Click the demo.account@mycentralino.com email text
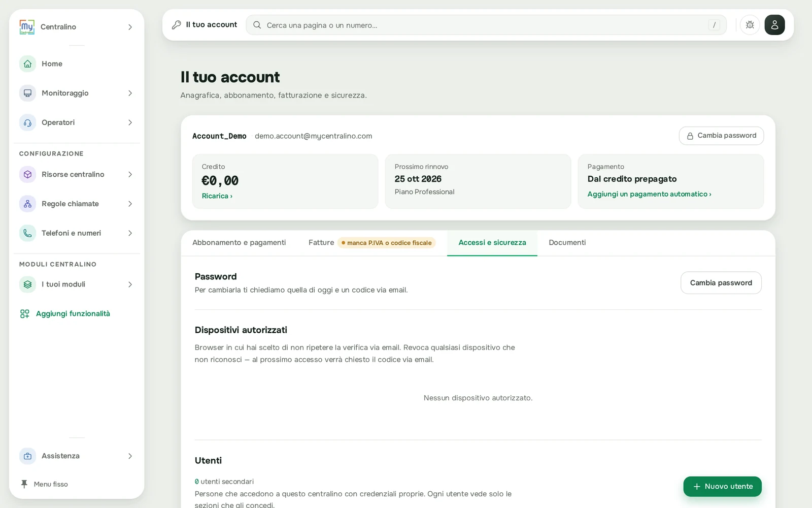 coord(313,136)
